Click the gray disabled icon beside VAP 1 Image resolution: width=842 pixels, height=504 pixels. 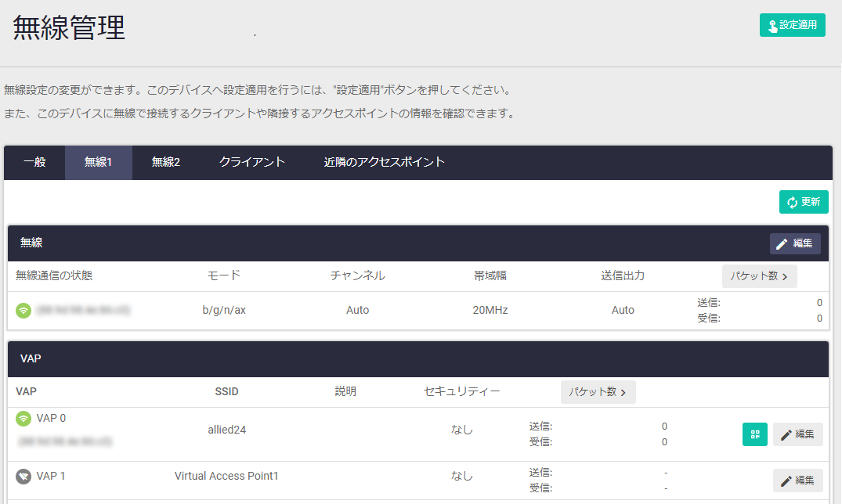[x=23, y=476]
